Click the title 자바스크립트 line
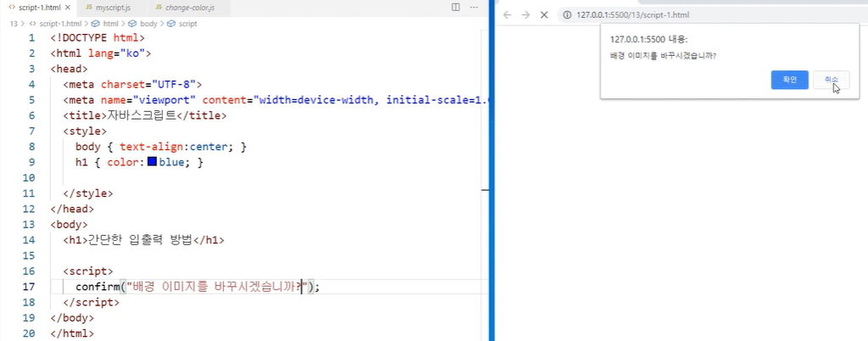Screen dimensions: 868x341 [x=145, y=115]
